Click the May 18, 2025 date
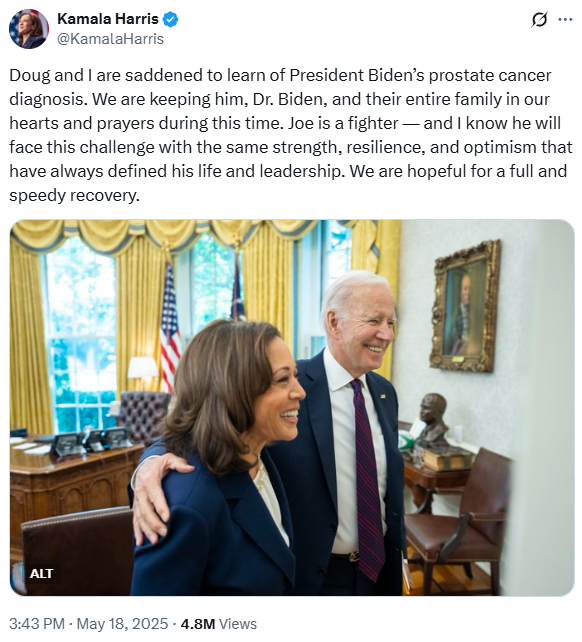Screen dimensions: 582x642 click(122, 624)
